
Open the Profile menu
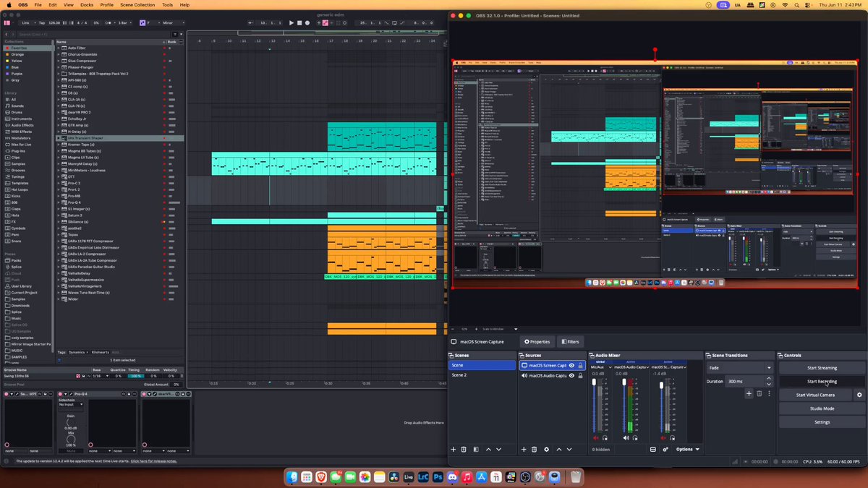pos(106,4)
